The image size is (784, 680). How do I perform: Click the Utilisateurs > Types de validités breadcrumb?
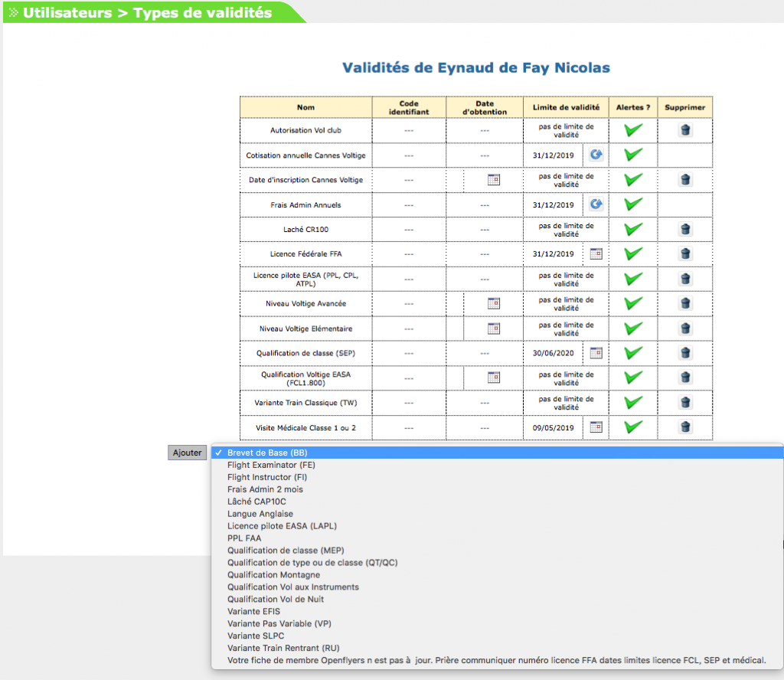[148, 12]
